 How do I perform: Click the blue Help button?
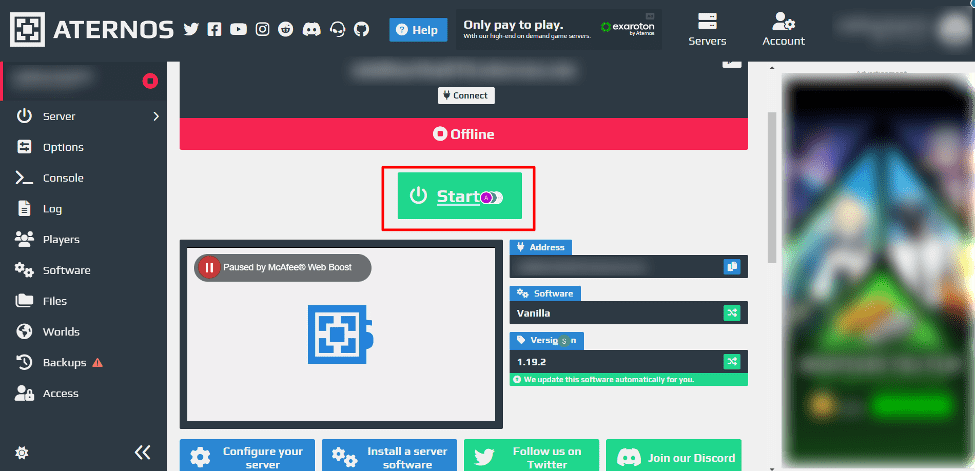point(417,30)
